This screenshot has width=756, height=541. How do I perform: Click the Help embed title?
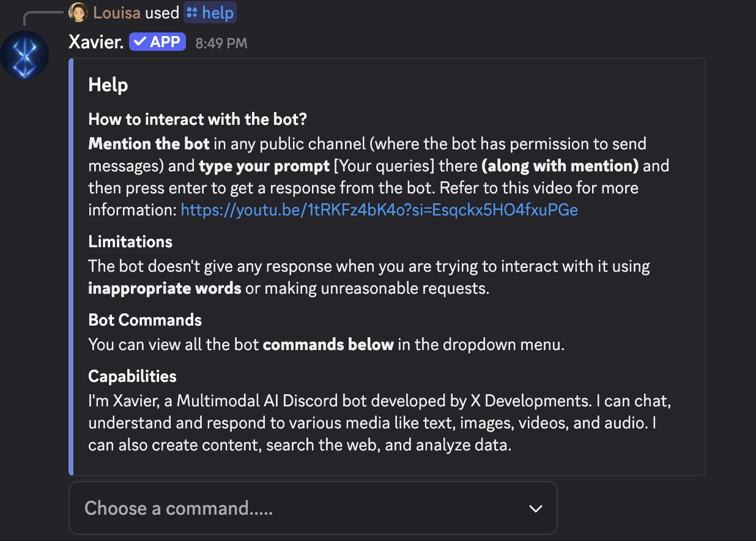click(x=108, y=85)
